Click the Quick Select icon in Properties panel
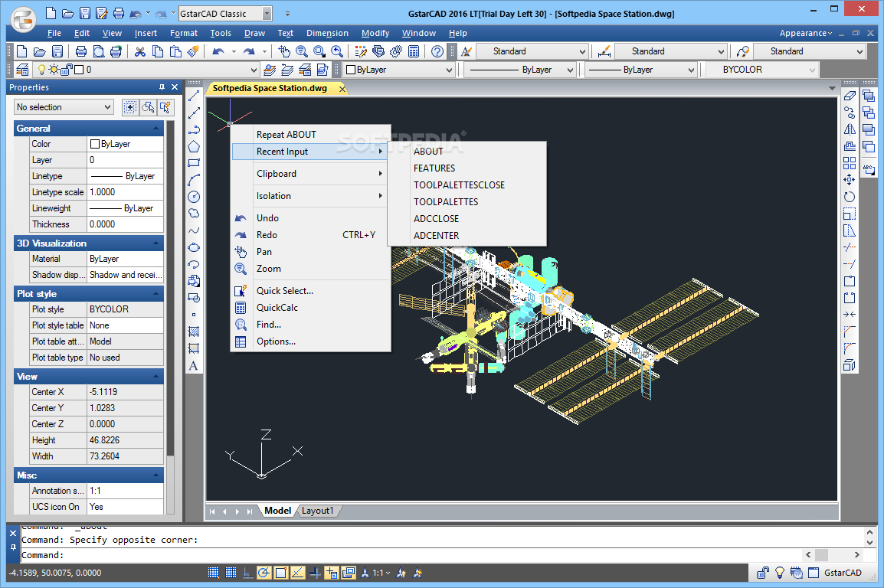The width and height of the screenshot is (884, 588). point(165,107)
